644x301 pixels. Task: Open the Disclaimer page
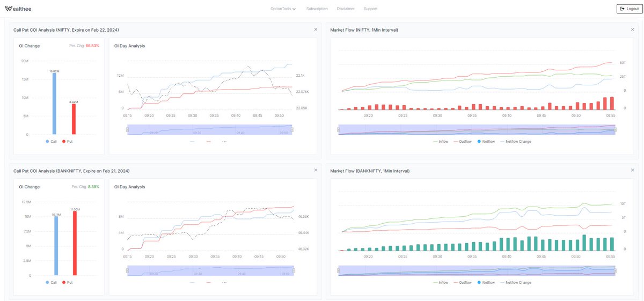pos(346,9)
